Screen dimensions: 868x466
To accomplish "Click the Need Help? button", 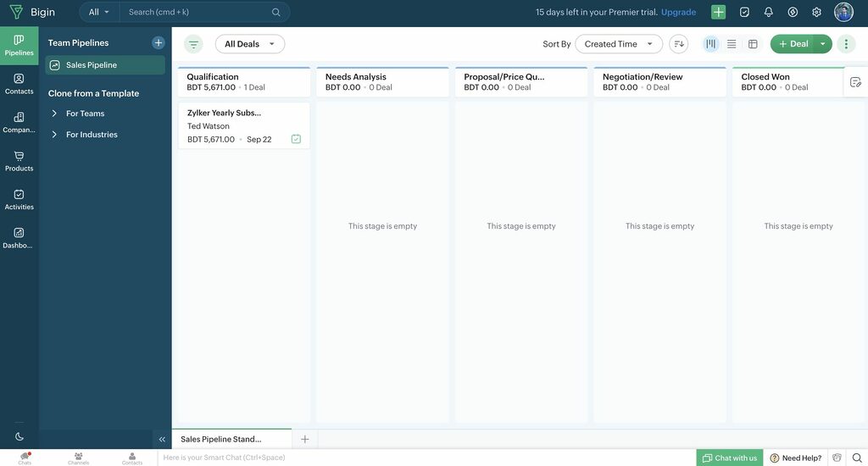I will (796, 458).
